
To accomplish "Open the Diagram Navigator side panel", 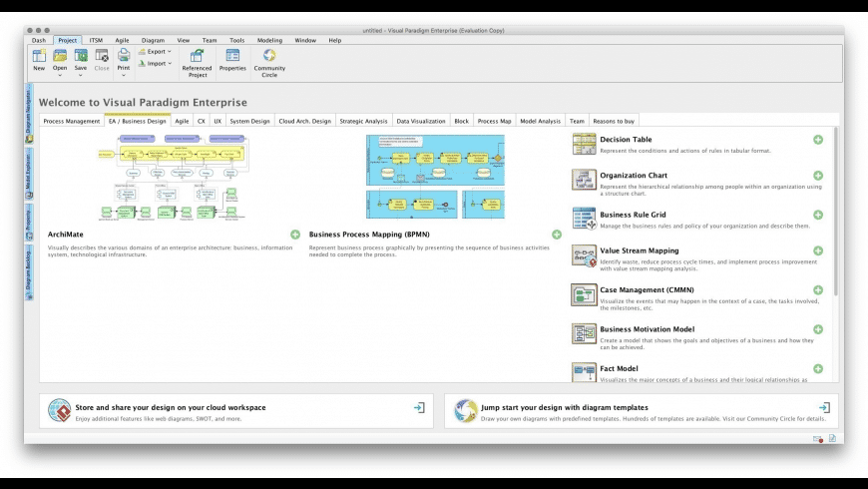I will tap(29, 114).
